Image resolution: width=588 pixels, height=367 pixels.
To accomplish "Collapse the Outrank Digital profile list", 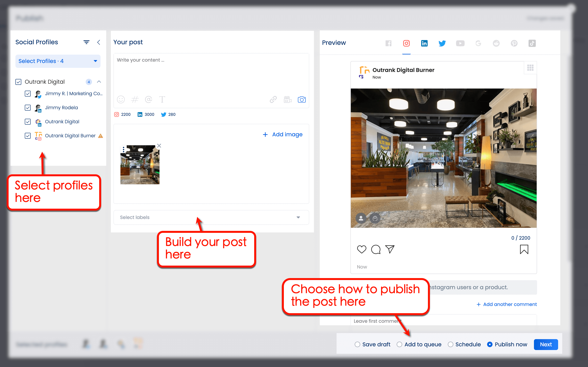I will click(99, 82).
